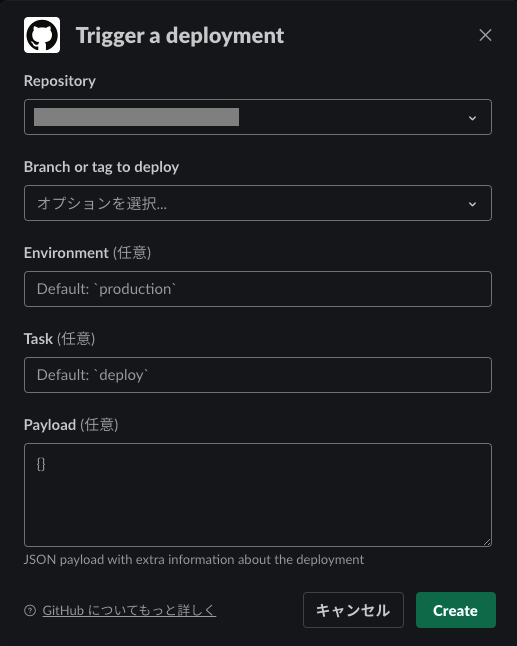
Task: Click the Repository field label
Action: coord(60,81)
